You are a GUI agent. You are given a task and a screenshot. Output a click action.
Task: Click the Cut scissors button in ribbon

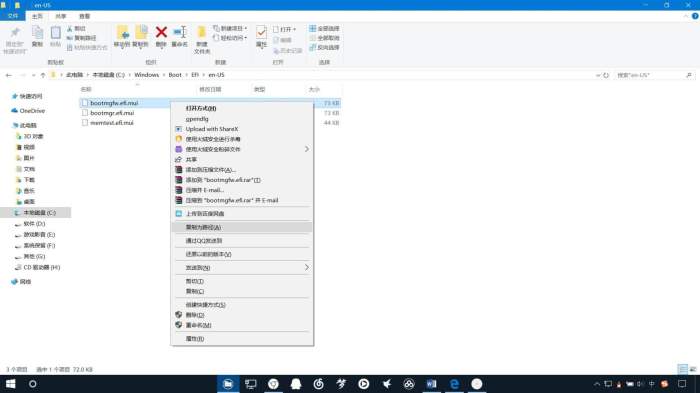76,29
